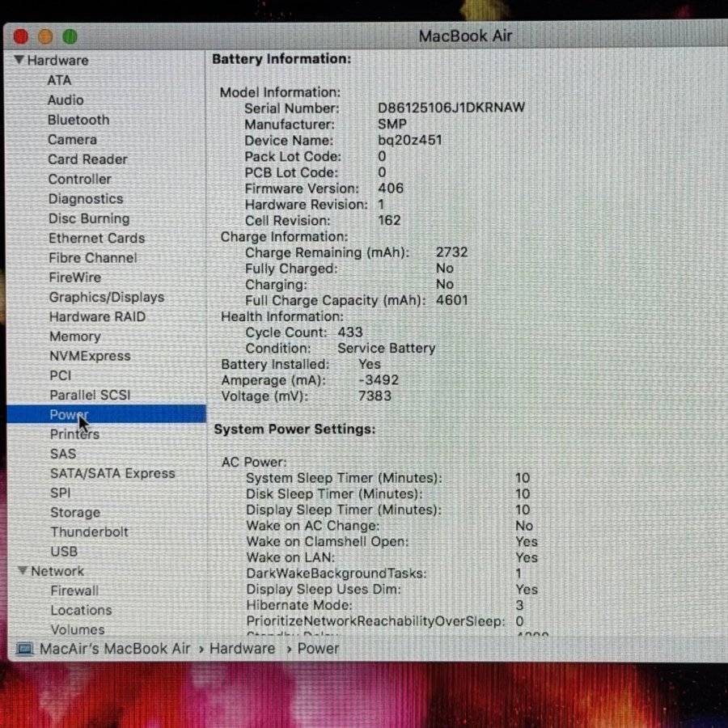Collapse the Hardware disclosure triangle
Image resolution: width=728 pixels, height=728 pixels.
coord(19,61)
